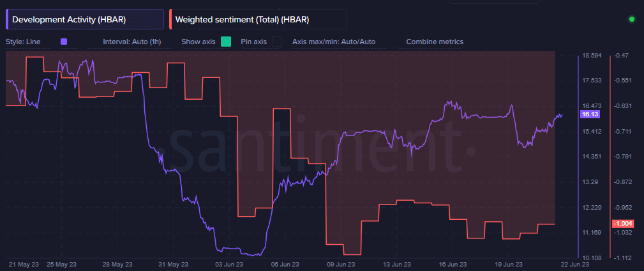
Task: Click the purple left-edge marker on Development Activity
Action: click(6, 19)
